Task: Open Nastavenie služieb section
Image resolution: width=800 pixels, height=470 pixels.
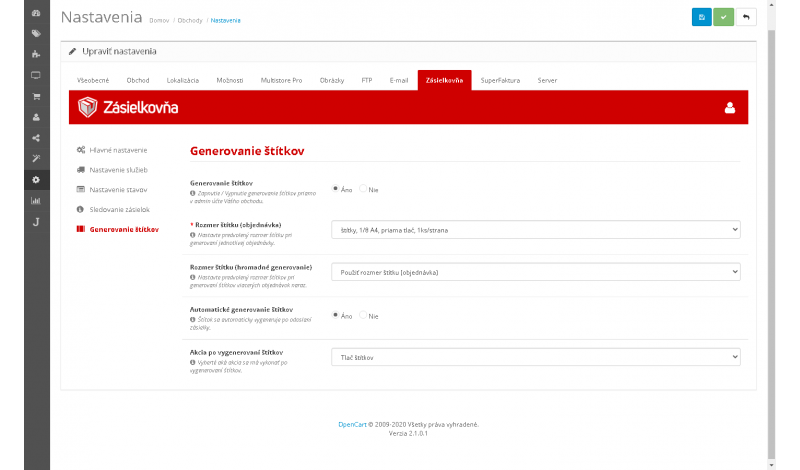Action: click(x=112, y=170)
